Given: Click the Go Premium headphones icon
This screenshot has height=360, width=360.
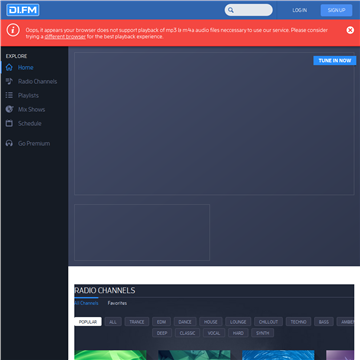Looking at the screenshot, I should 9,143.
